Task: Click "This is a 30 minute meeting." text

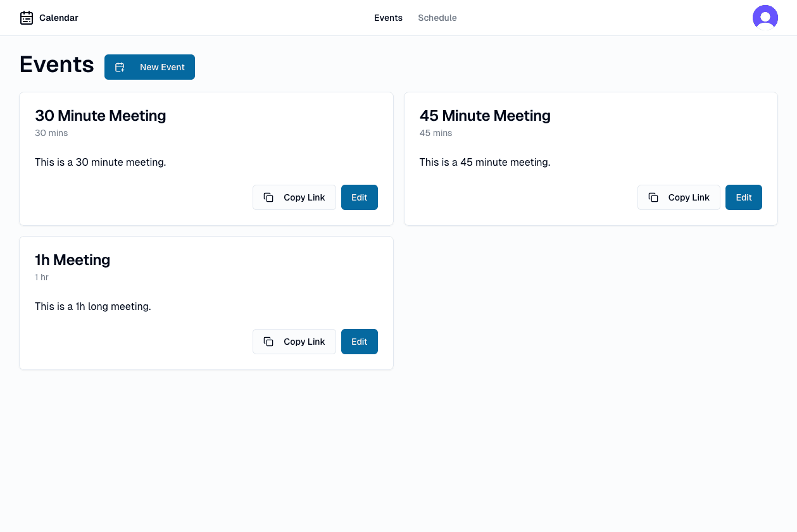Action: point(100,163)
